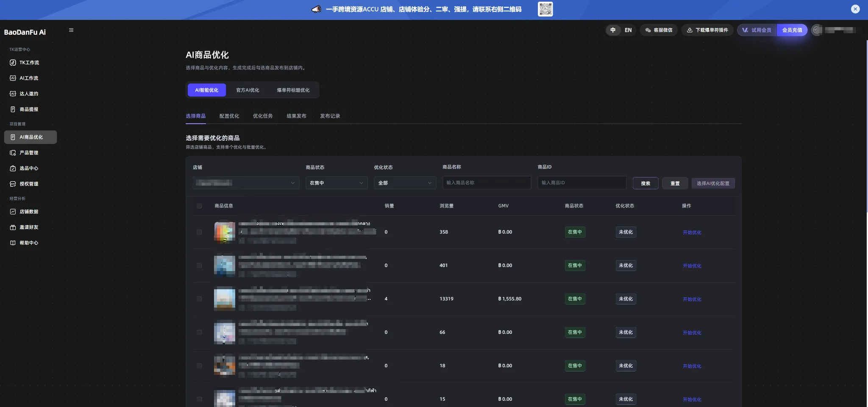
Task: Select the 官方AI优化 mode tab
Action: pos(248,90)
